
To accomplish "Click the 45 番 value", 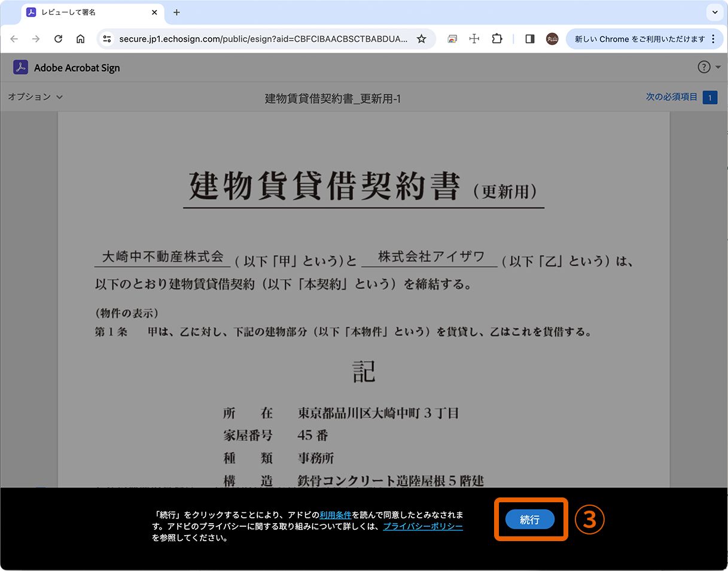I will 313,435.
